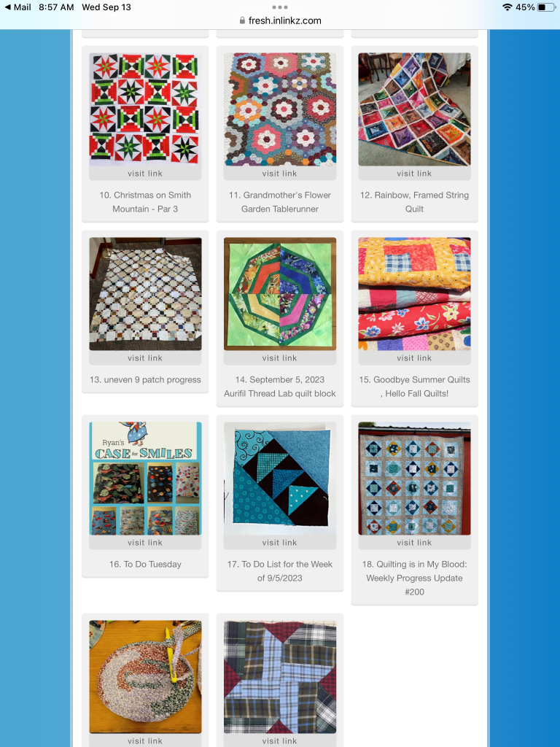Click visit link under Goodbye Summer Quilts image
Image resolution: width=560 pixels, height=747 pixels.
414,357
